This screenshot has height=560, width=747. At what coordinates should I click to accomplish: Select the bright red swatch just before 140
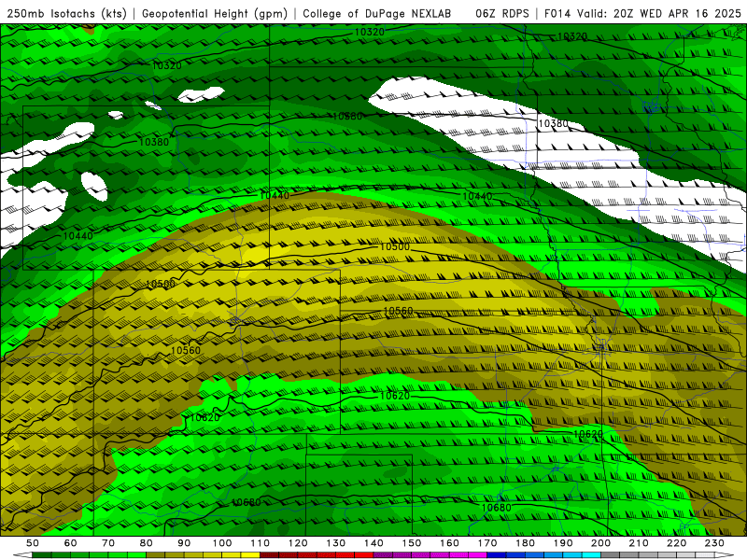pyautogui.click(x=364, y=554)
